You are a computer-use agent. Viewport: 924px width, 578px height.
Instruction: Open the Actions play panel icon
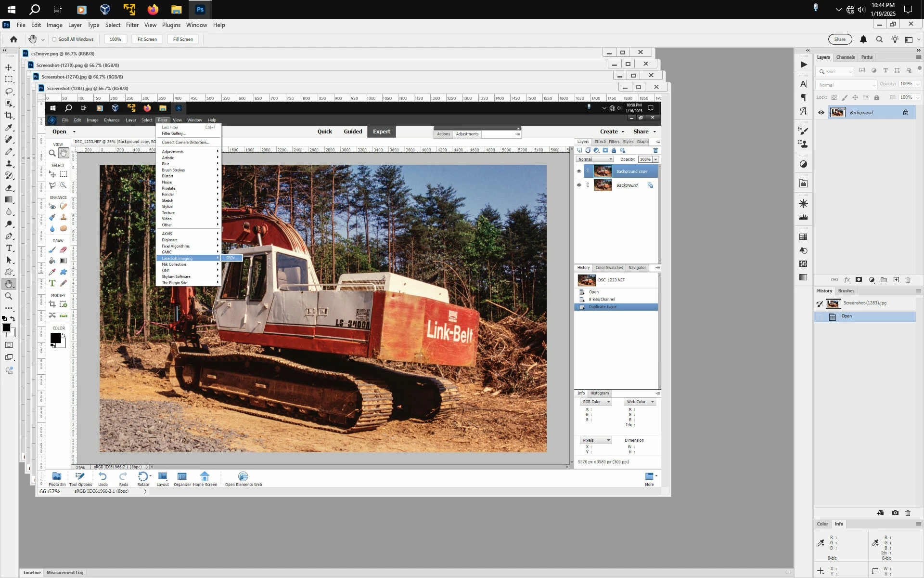(x=803, y=65)
